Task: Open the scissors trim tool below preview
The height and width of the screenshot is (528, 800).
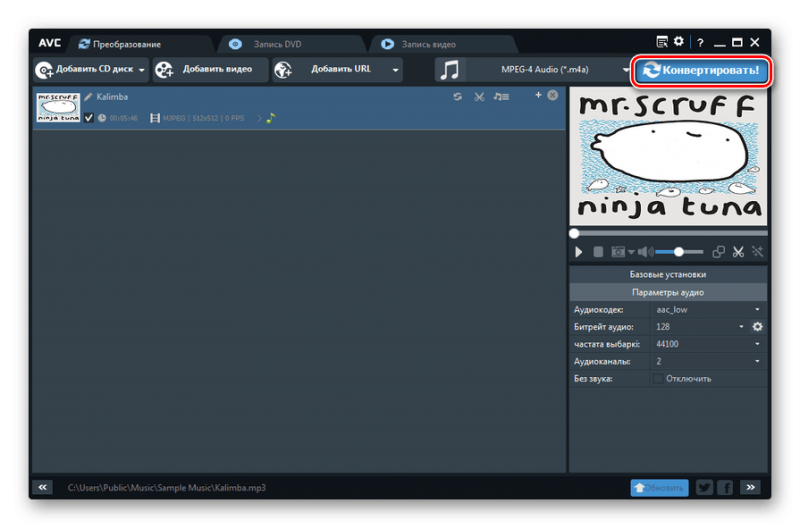Action: click(x=738, y=252)
